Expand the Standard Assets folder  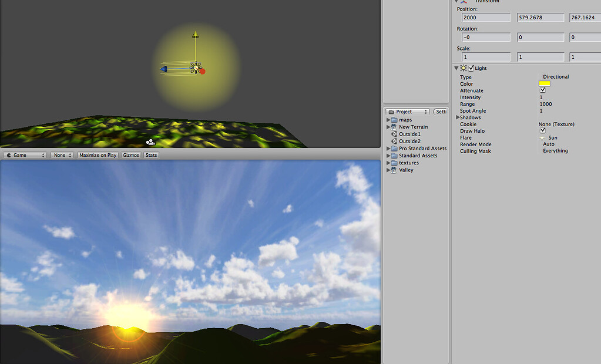pos(388,155)
